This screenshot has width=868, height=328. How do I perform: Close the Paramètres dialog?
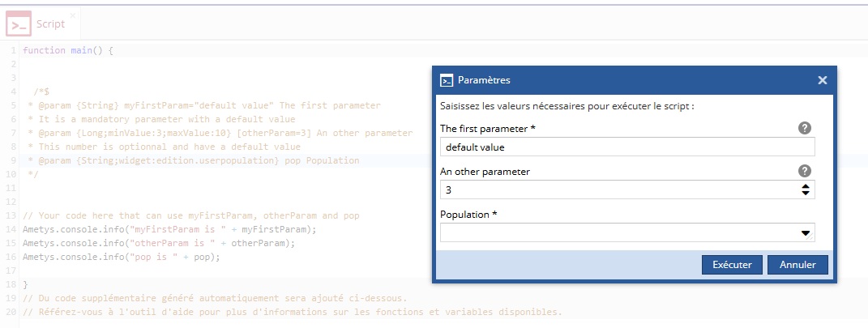click(822, 80)
